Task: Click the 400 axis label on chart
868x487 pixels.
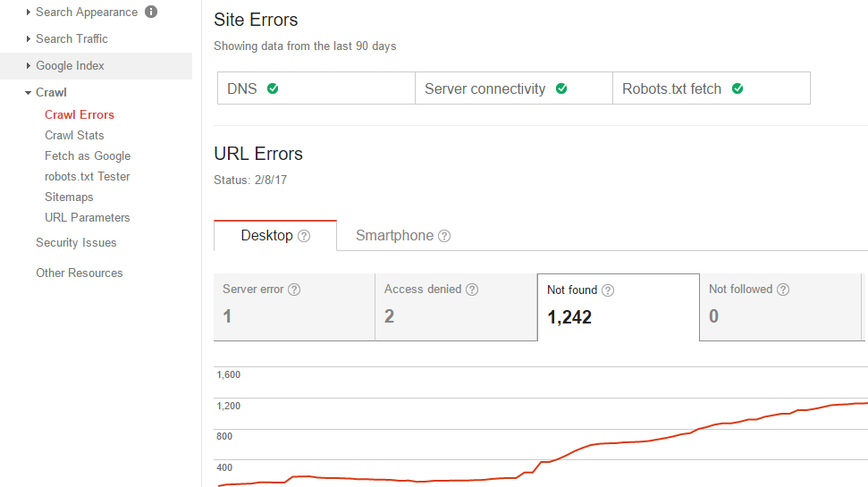Action: (224, 467)
